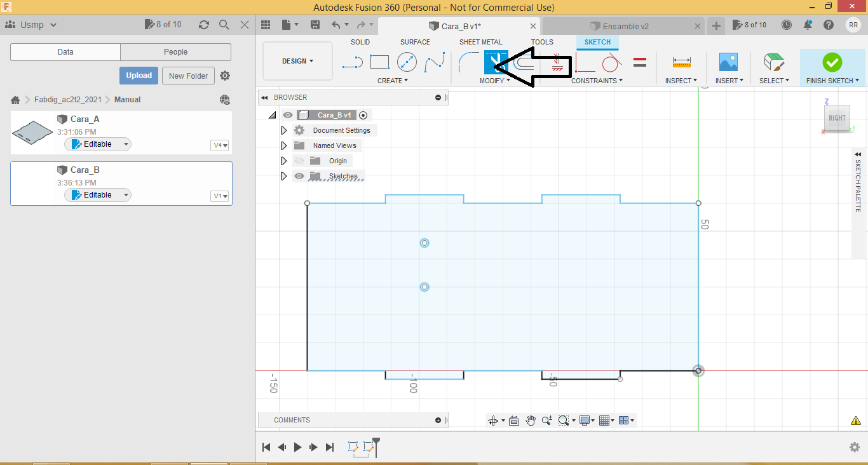Toggle the data panel grid icon
The width and height of the screenshot is (868, 465).
coord(266,25)
